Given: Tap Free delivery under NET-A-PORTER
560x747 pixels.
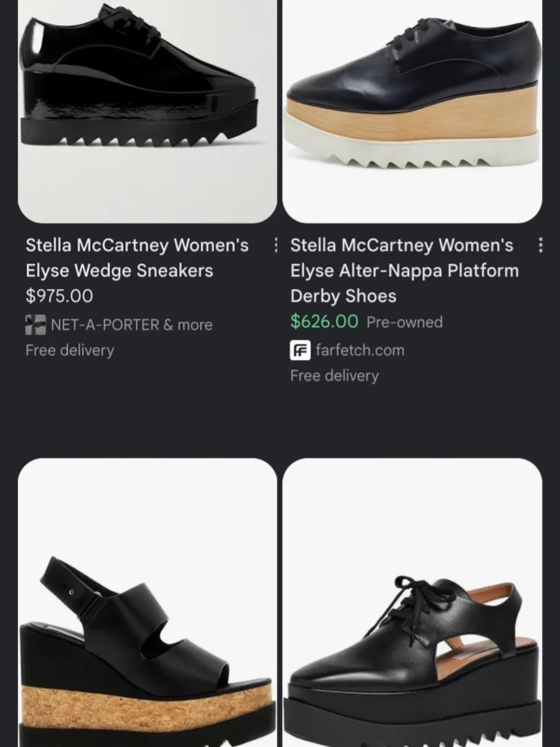Looking at the screenshot, I should click(x=70, y=350).
